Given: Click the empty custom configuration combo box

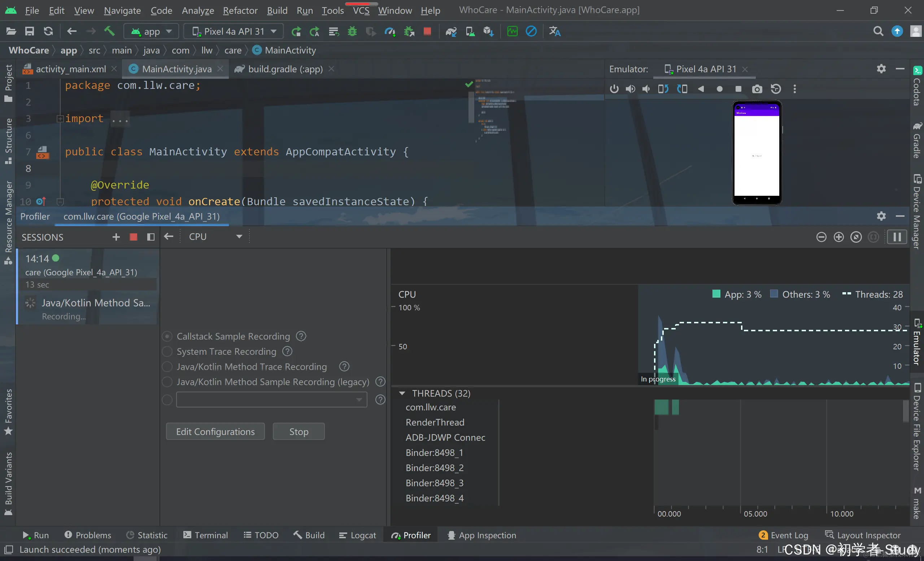Looking at the screenshot, I should pyautogui.click(x=271, y=400).
